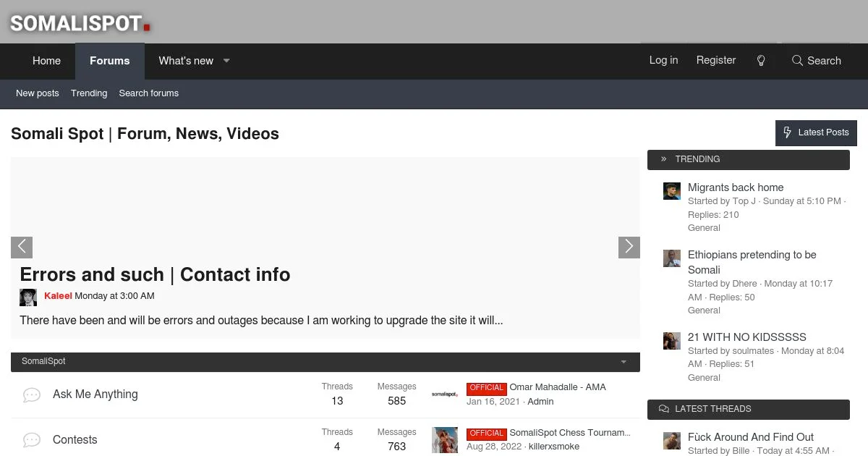Screen dimensions: 868x456
Task: Click Latest Threads header chat icon
Action: 664,409
